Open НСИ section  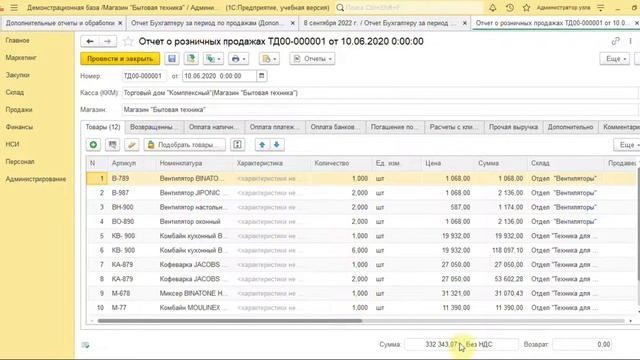click(12, 144)
